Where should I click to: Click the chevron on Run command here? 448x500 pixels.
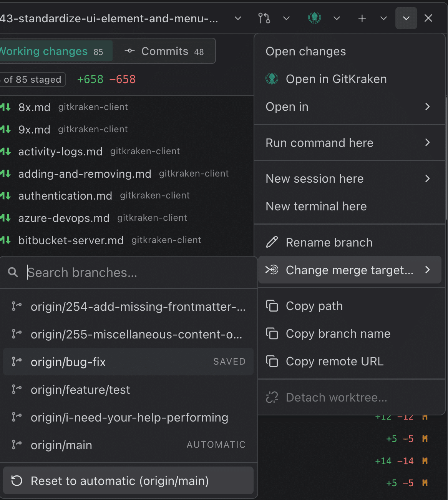pyautogui.click(x=427, y=142)
